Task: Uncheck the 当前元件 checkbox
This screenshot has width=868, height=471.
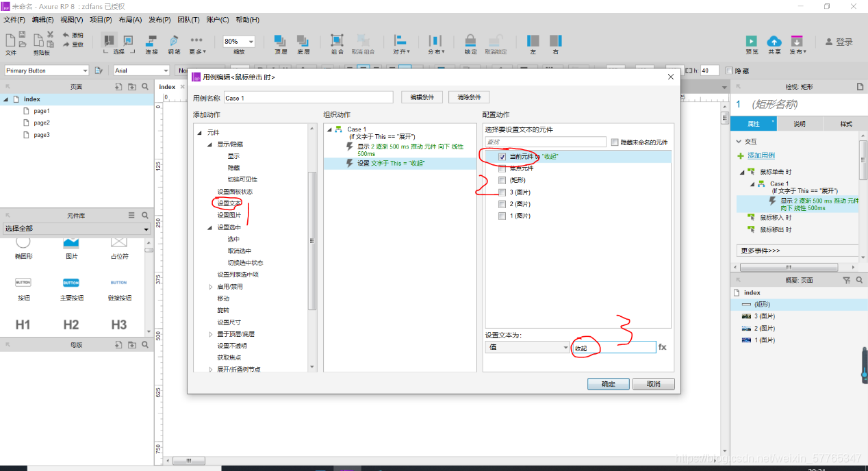Action: tap(502, 157)
